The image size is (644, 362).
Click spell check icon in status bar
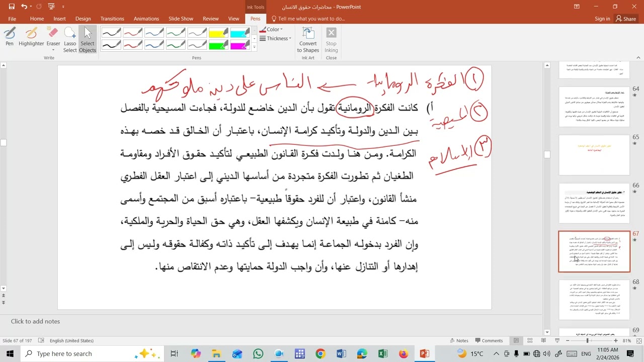[41, 340]
